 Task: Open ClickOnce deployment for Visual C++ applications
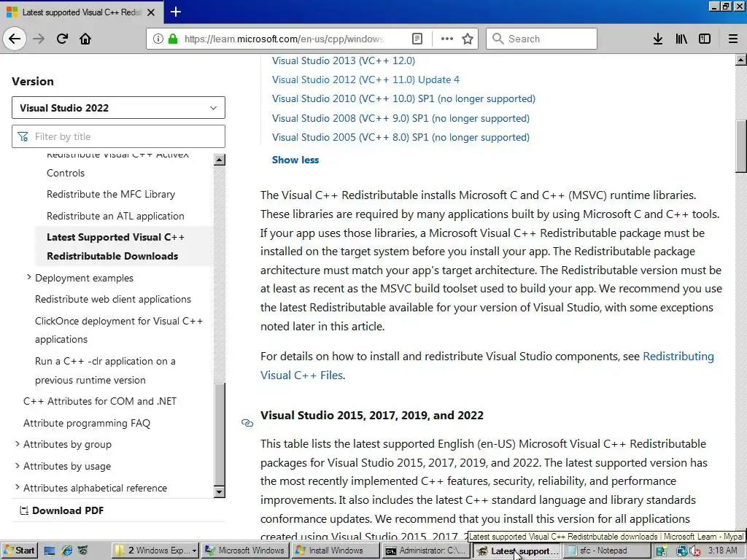coord(119,330)
